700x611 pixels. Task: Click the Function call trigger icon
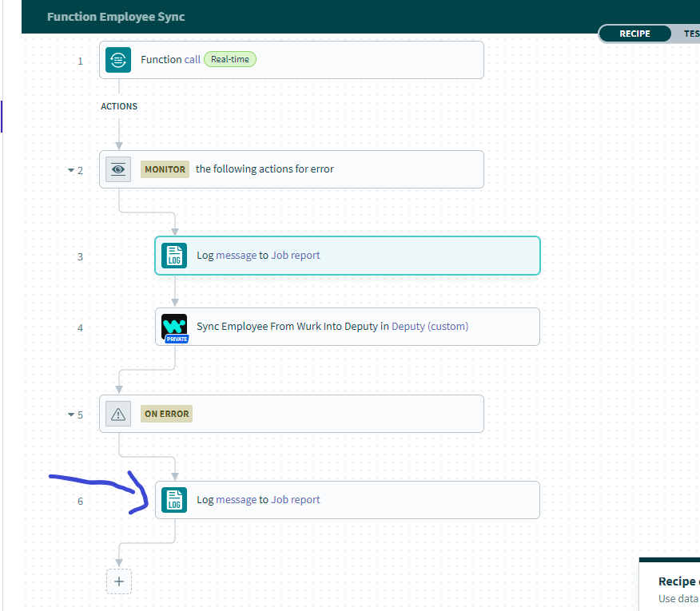(118, 60)
